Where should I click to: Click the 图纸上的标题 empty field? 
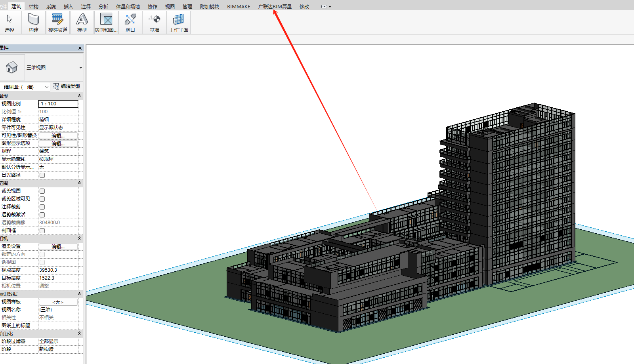pos(58,326)
